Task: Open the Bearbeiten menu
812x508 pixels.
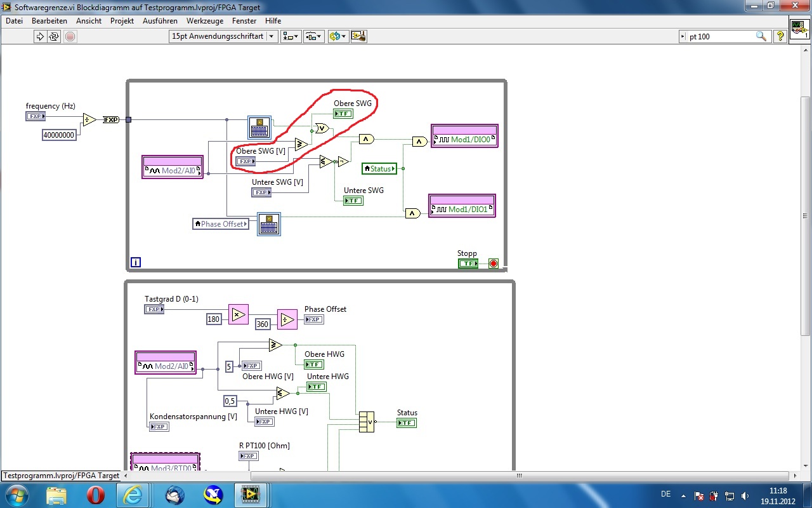Action: point(49,21)
